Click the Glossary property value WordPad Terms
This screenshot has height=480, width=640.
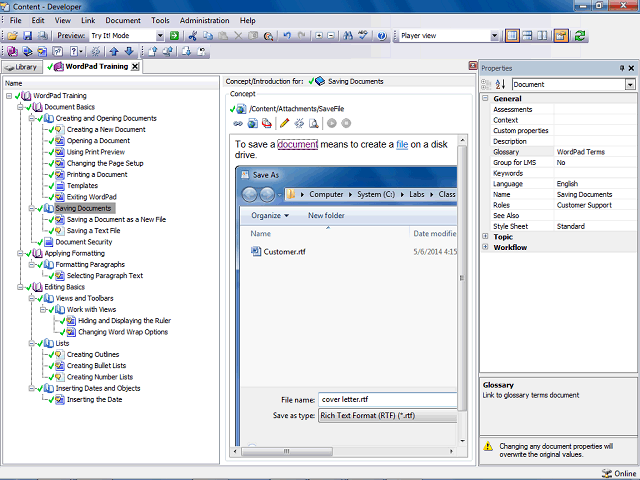581,152
